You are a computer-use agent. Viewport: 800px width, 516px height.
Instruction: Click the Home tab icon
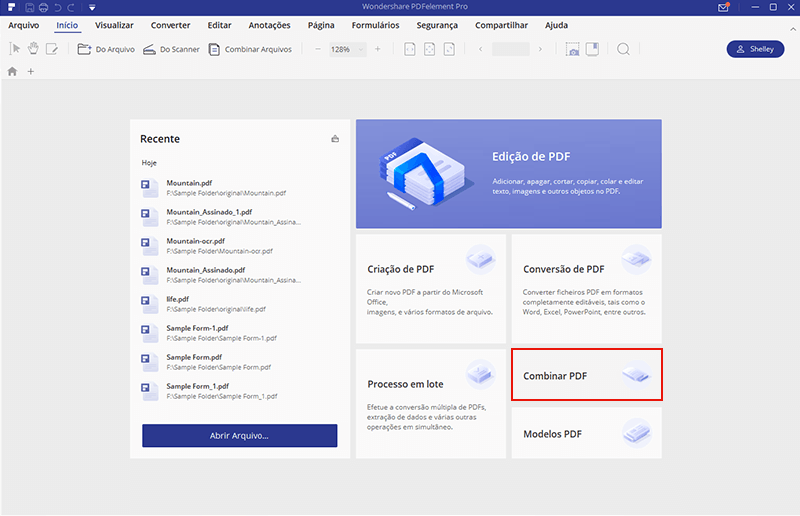[12, 72]
